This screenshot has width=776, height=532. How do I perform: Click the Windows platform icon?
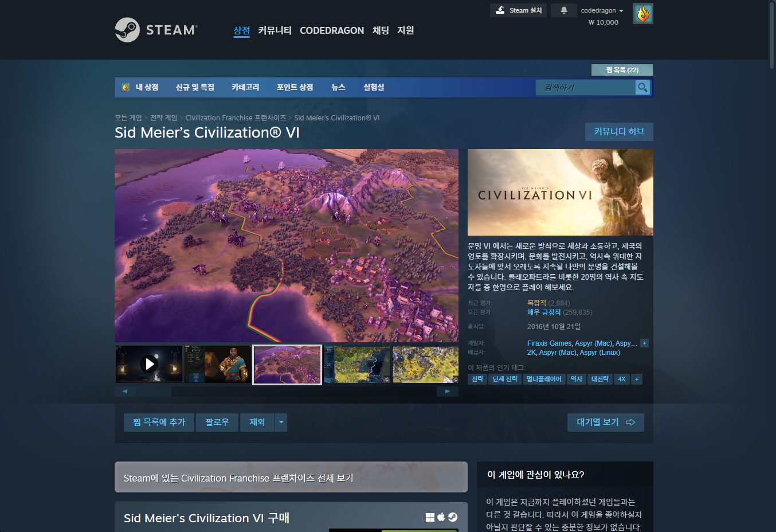tap(430, 517)
